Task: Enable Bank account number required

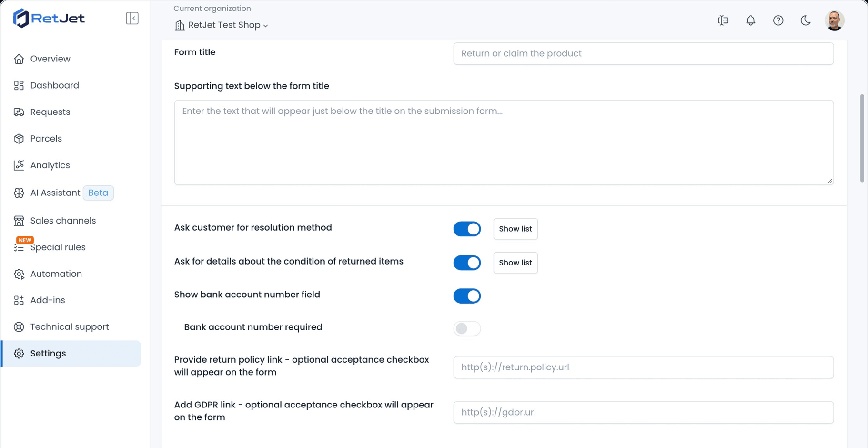Action: [x=467, y=328]
